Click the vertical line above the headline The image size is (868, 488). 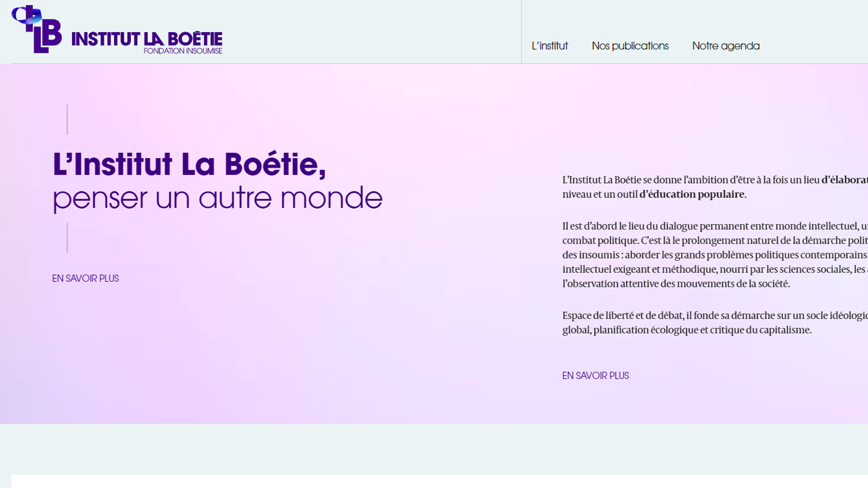(67, 120)
